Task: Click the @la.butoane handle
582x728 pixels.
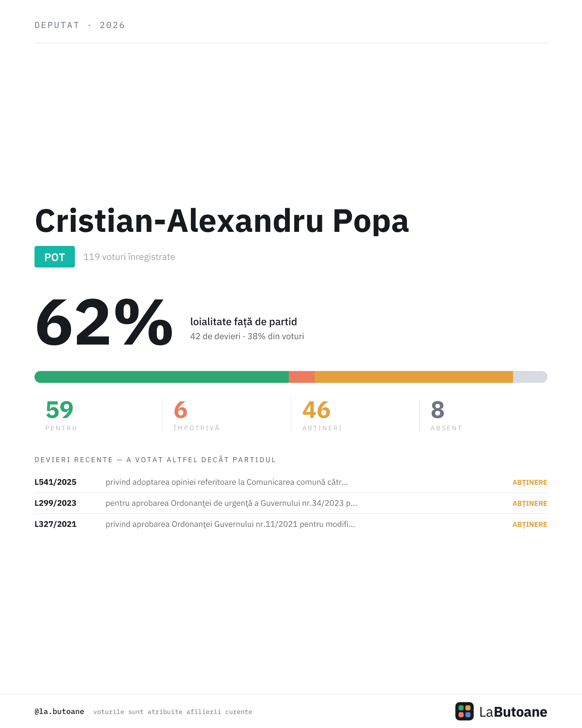Action: tap(59, 712)
